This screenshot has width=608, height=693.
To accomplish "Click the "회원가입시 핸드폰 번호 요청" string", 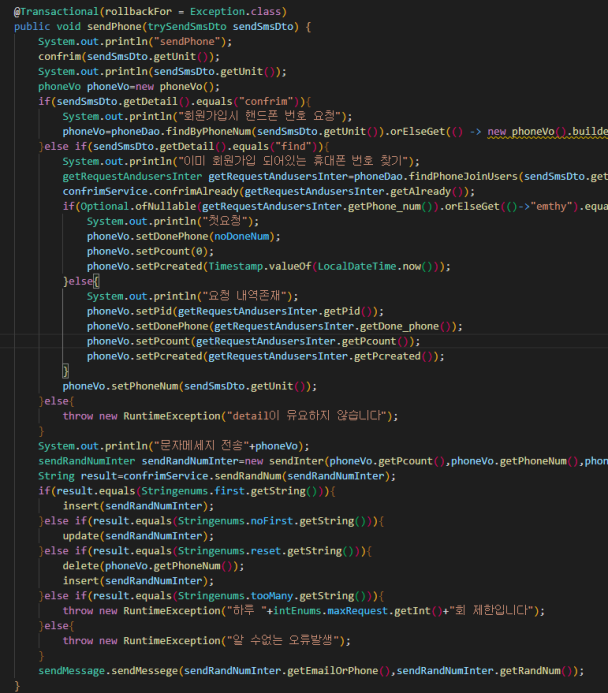I will 260,116.
